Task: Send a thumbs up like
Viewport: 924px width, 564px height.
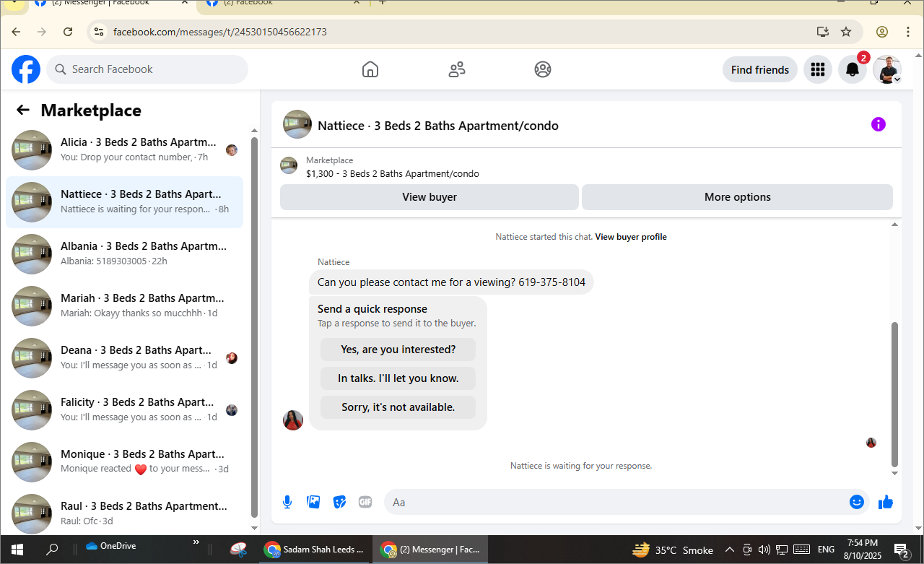Action: [x=886, y=502]
